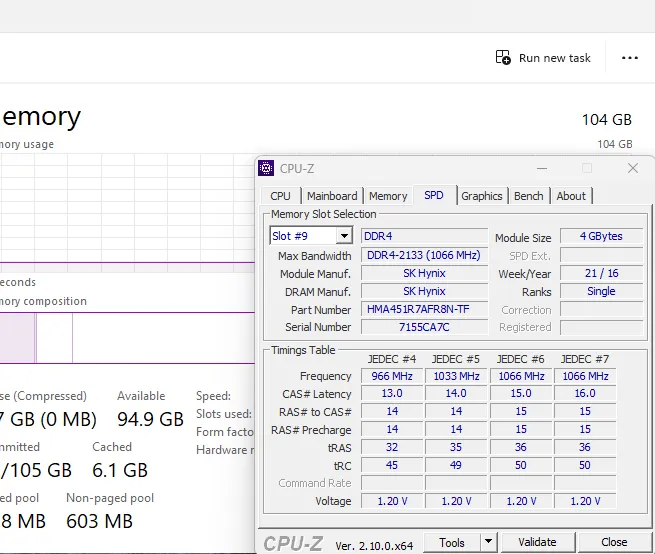Select the SPD tab
Screen dimensions: 655x554
(434, 195)
